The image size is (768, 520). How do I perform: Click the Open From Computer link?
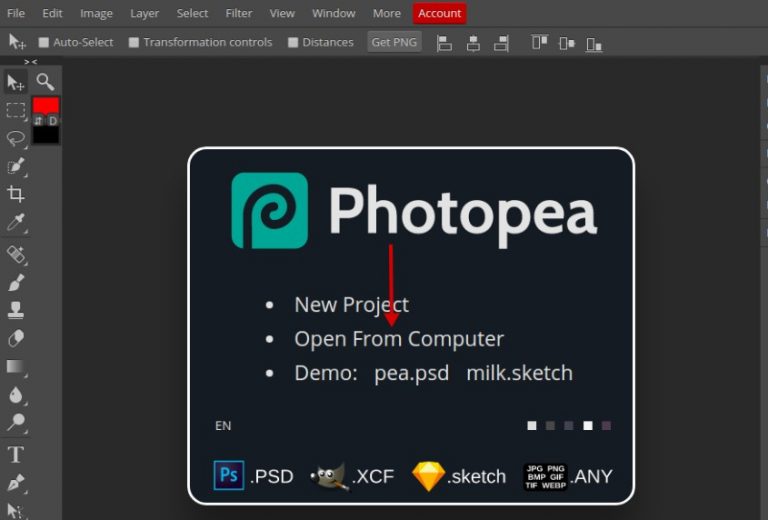pos(399,339)
